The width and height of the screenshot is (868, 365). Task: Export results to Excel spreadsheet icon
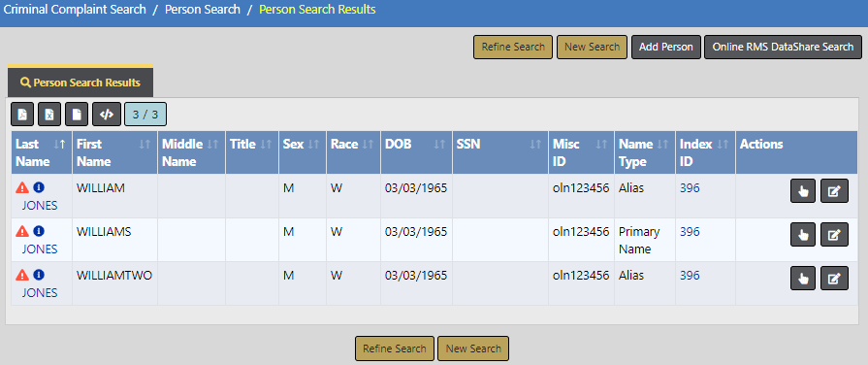pyautogui.click(x=49, y=115)
